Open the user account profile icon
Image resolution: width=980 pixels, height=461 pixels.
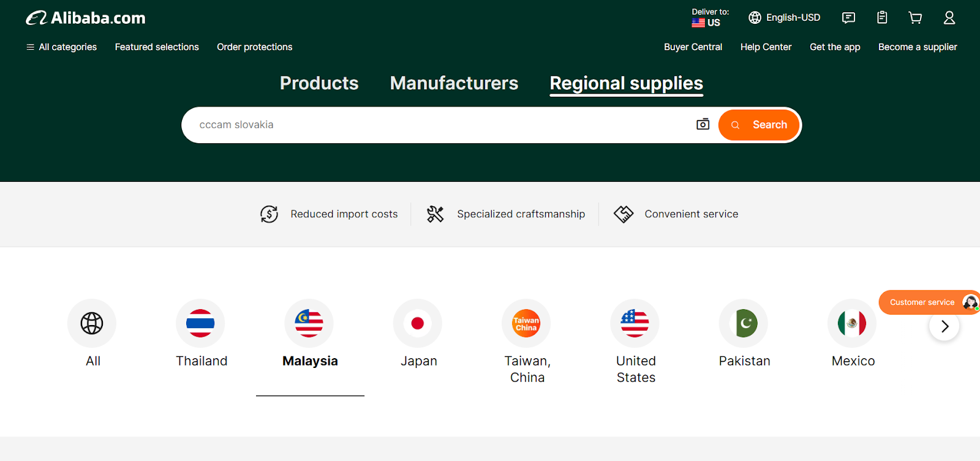click(949, 18)
